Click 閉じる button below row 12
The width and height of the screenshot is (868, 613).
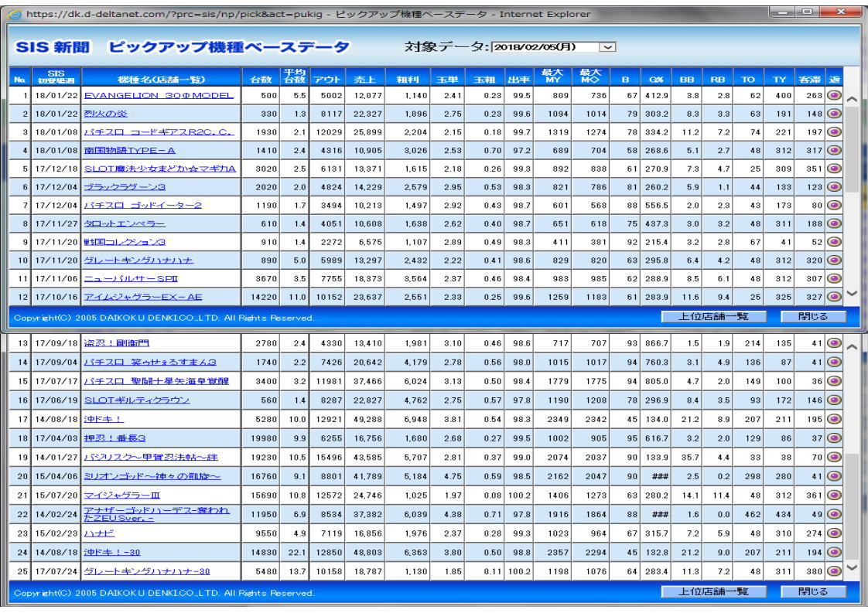pos(812,316)
